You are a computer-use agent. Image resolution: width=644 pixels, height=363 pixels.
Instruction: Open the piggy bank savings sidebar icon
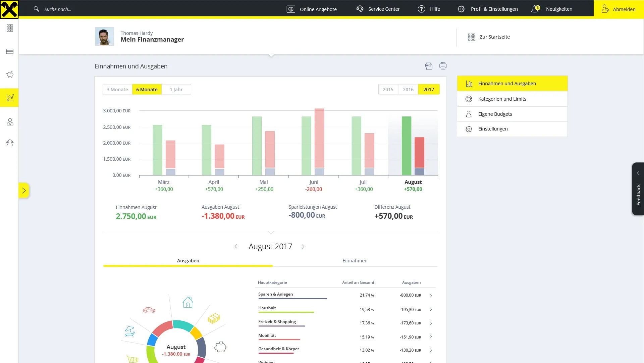click(x=10, y=74)
